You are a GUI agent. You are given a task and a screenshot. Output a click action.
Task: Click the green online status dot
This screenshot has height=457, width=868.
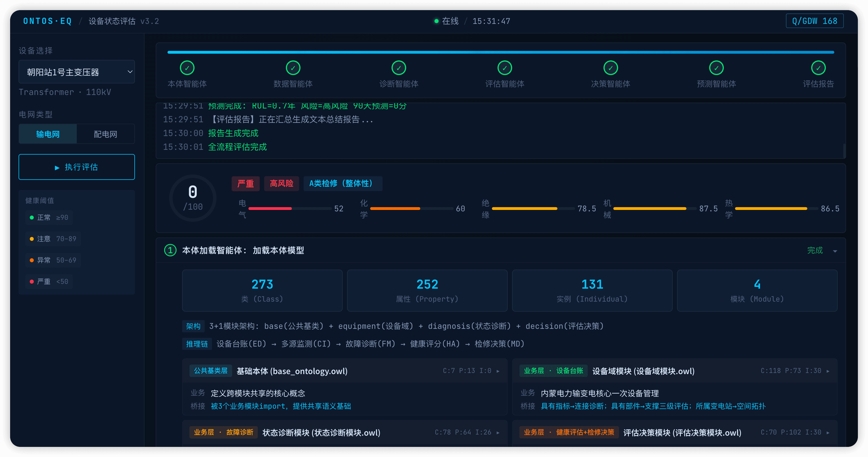436,21
